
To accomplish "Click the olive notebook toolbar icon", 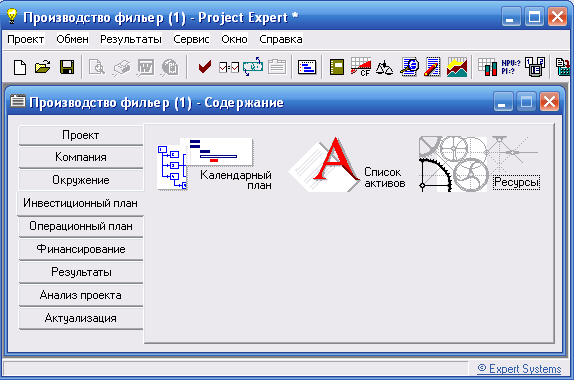I will pyautogui.click(x=336, y=67).
